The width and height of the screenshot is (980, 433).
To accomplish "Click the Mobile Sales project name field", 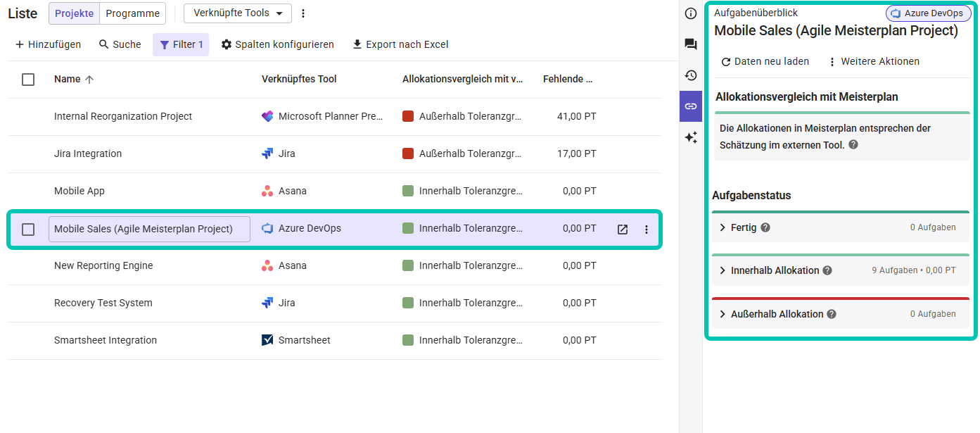I will 149,229.
